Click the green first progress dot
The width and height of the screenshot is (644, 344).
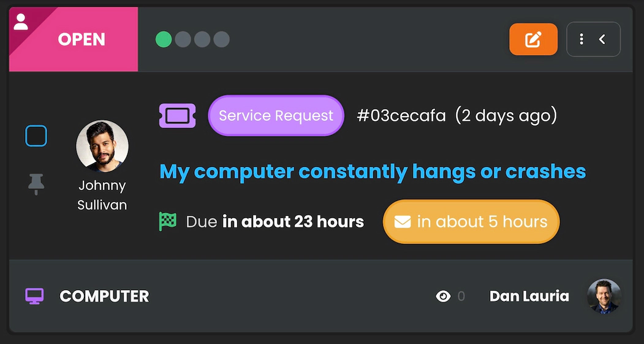pyautogui.click(x=164, y=40)
